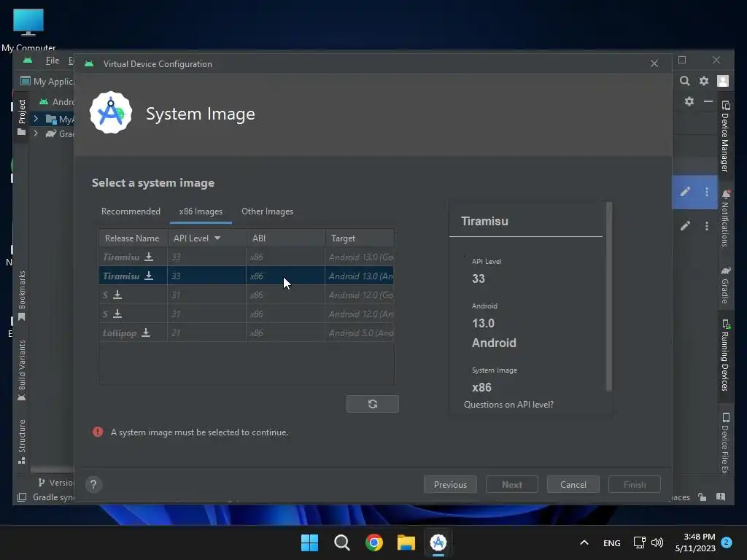Open Windows Start menu
This screenshot has height=560, width=747.
309,542
